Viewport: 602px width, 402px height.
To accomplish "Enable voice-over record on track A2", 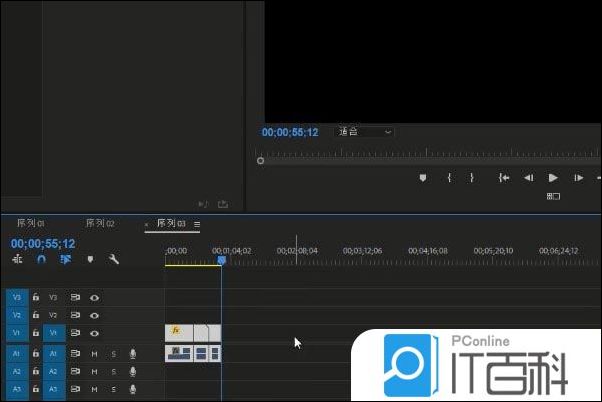I will (x=133, y=371).
